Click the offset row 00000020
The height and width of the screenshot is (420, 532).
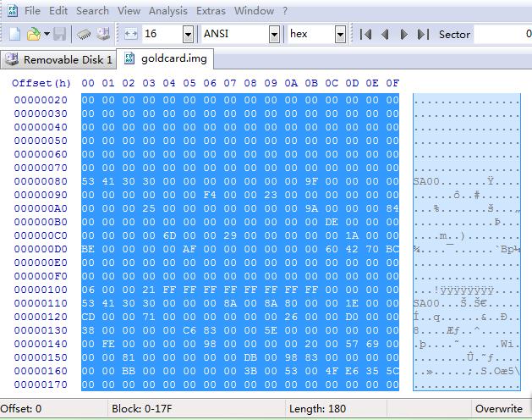click(41, 100)
